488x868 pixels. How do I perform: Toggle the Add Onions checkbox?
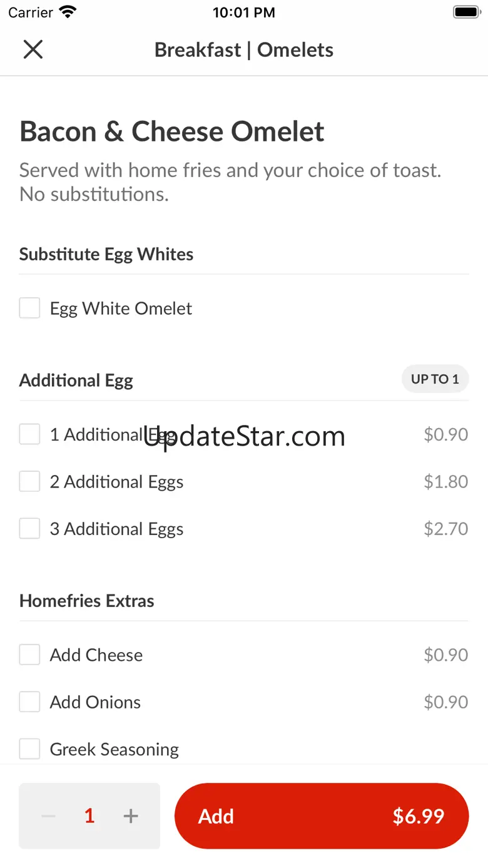click(29, 702)
